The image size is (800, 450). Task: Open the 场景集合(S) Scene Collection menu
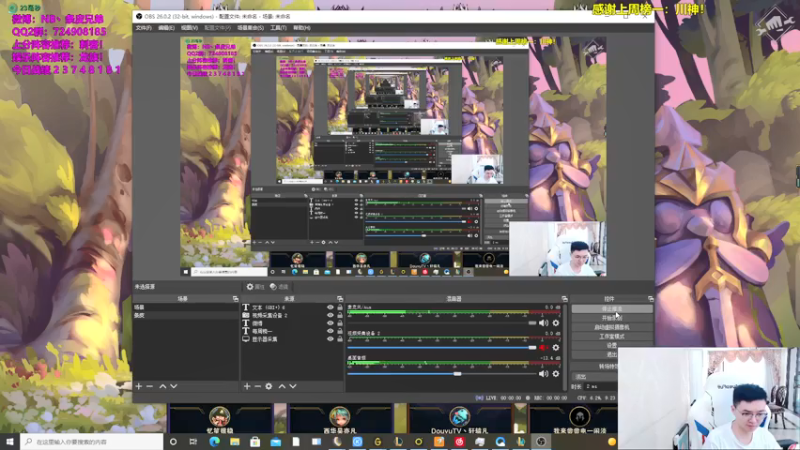point(251,28)
